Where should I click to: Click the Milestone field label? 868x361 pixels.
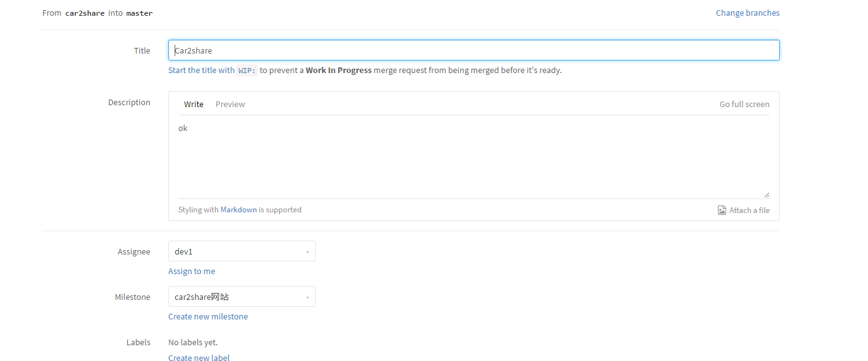point(132,297)
